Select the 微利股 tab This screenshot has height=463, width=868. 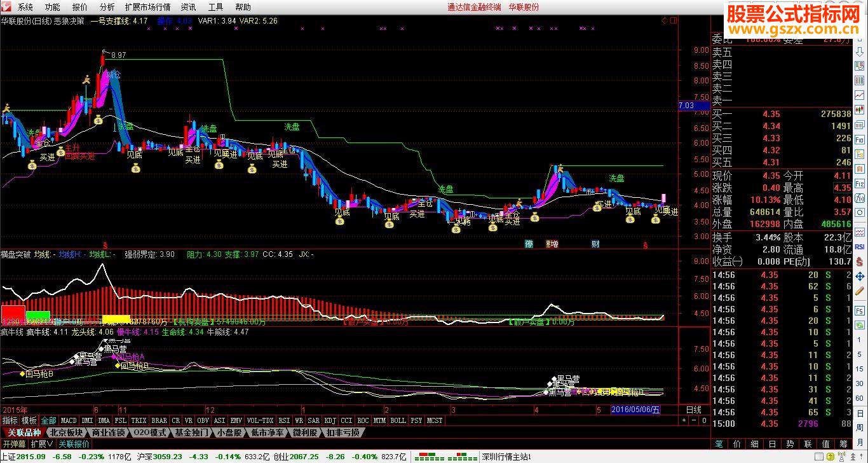306,432
